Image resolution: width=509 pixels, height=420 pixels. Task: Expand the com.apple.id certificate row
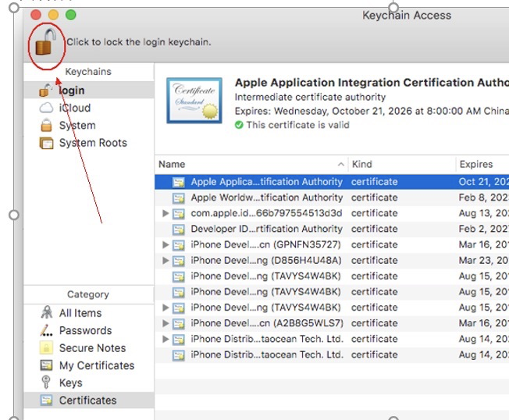pos(165,213)
